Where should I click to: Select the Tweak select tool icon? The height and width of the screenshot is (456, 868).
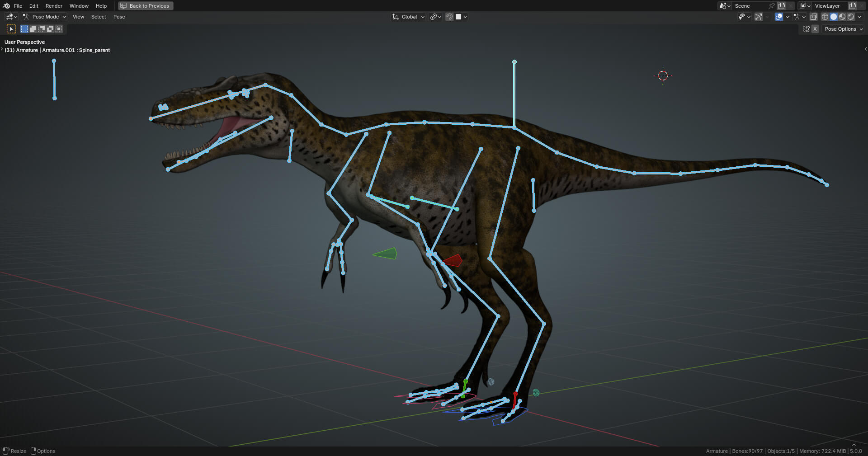11,29
